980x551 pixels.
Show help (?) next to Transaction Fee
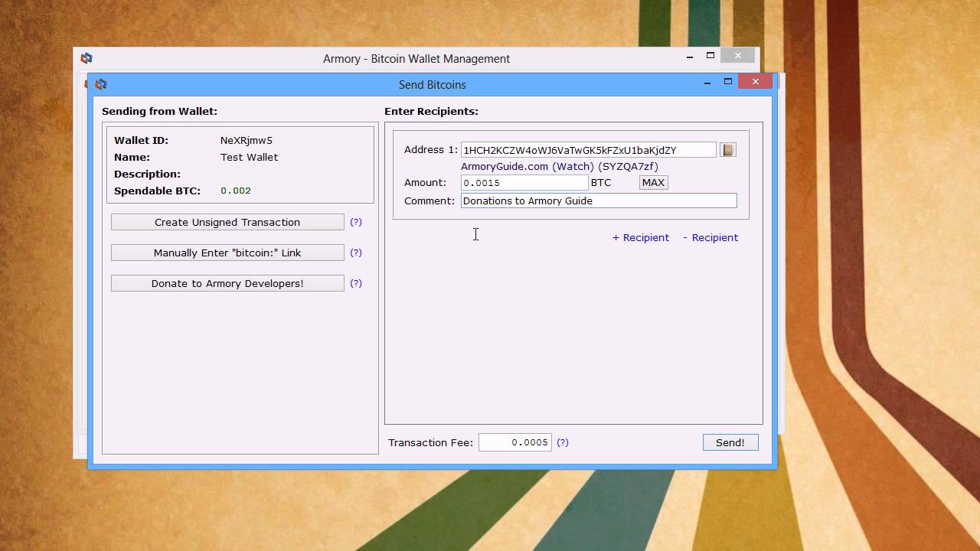[x=563, y=442]
